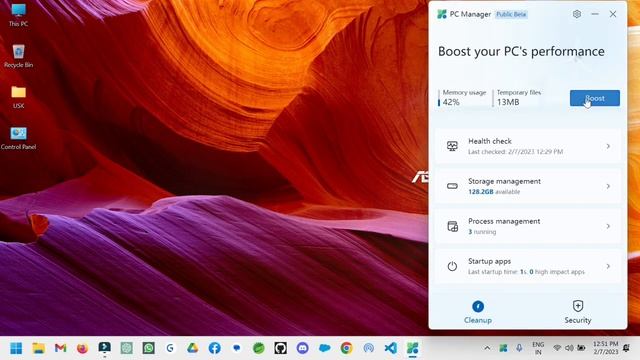
Task: Open the Wi-Fi network tray icon
Action: click(x=557, y=348)
